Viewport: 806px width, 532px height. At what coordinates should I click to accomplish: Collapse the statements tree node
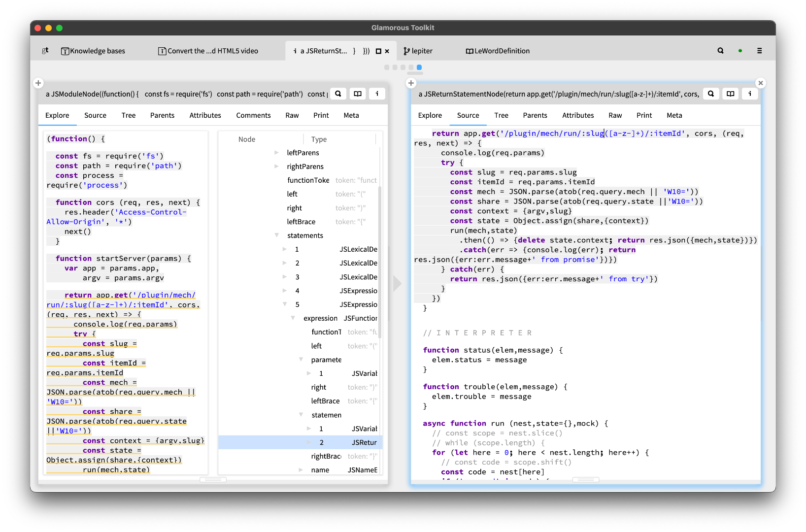(276, 235)
